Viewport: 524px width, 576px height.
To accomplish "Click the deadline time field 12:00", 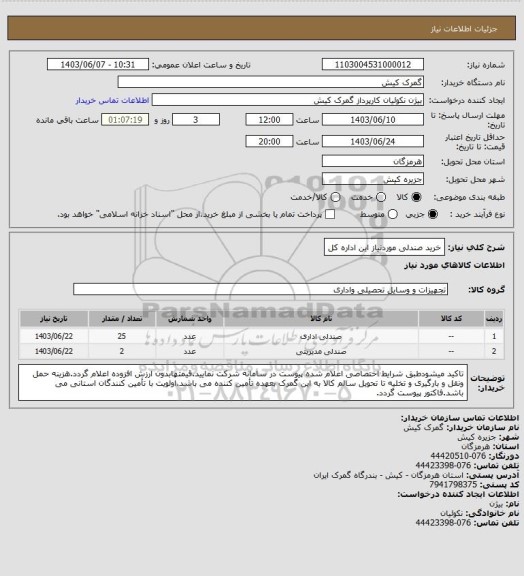I will coord(269,120).
